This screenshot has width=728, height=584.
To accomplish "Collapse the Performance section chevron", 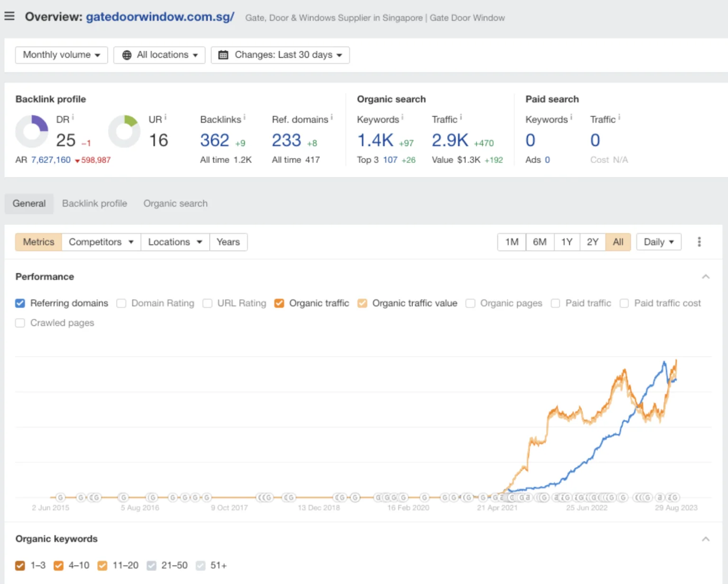I will [706, 277].
